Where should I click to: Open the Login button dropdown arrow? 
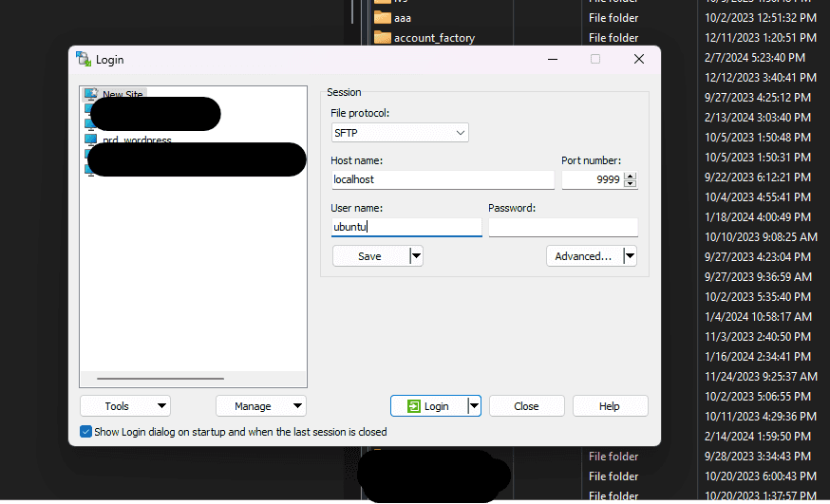[474, 406]
